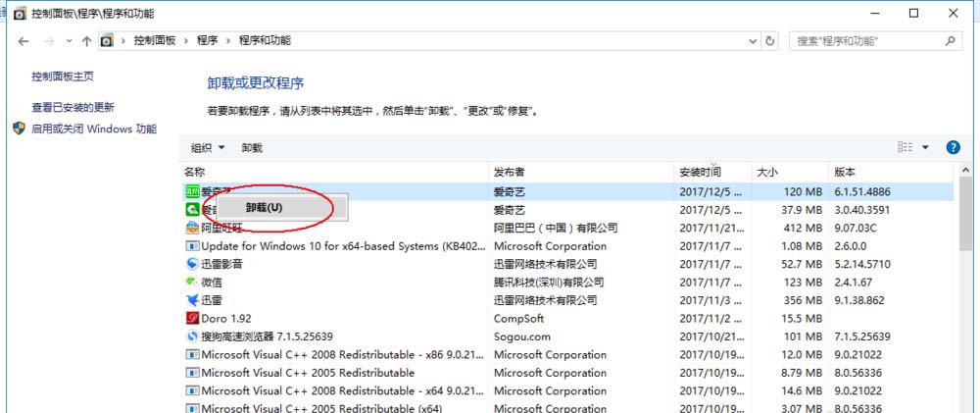Go up one folder level

pyautogui.click(x=87, y=41)
